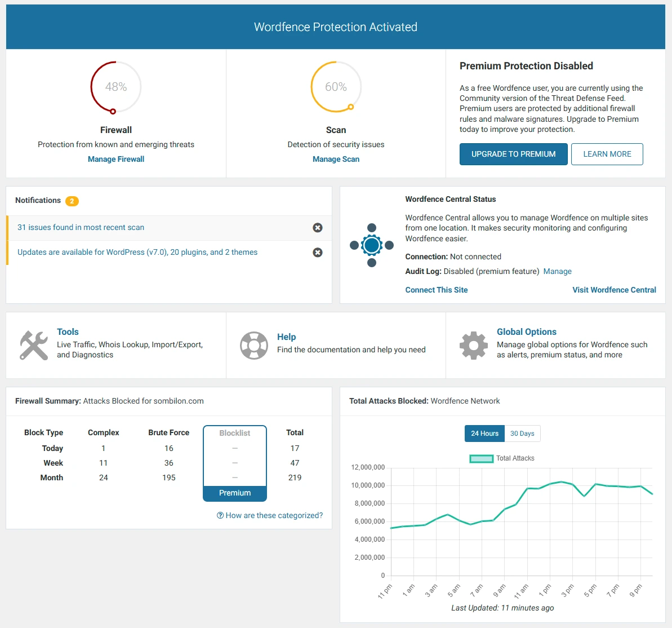This screenshot has width=672, height=628.
Task: Open Manage Scan link
Action: (336, 159)
